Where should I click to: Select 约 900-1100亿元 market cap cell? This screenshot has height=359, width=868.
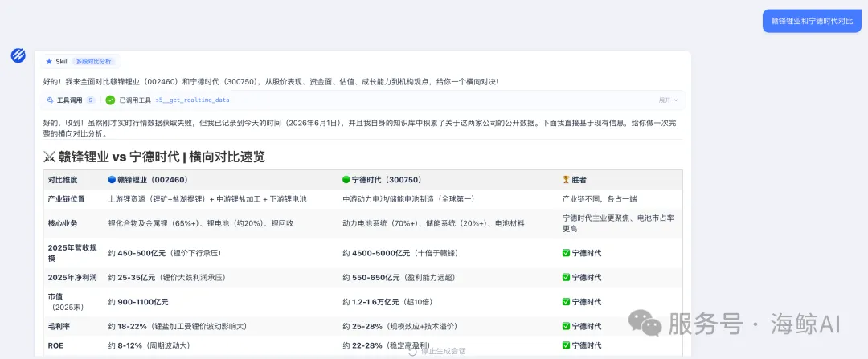coord(138,302)
